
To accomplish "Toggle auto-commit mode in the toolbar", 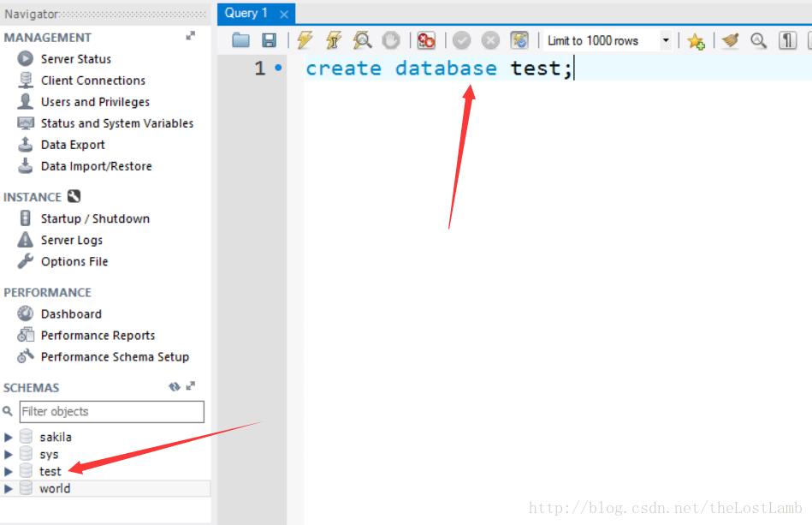I will [x=518, y=39].
